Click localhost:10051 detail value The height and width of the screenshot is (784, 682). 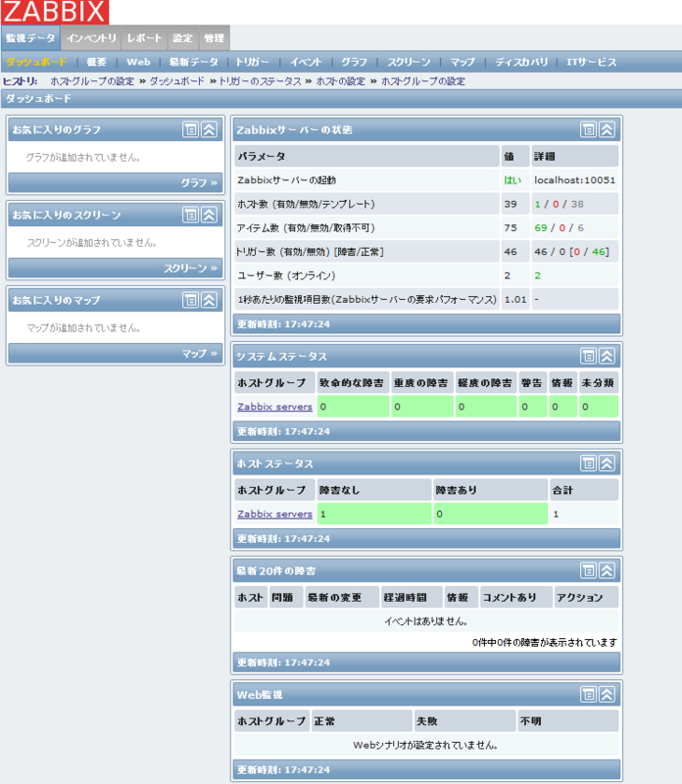click(574, 180)
